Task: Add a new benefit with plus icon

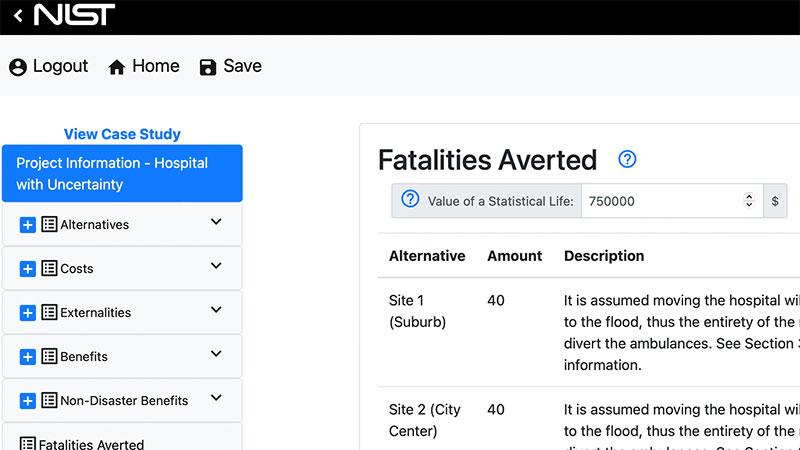Action: 28,357
